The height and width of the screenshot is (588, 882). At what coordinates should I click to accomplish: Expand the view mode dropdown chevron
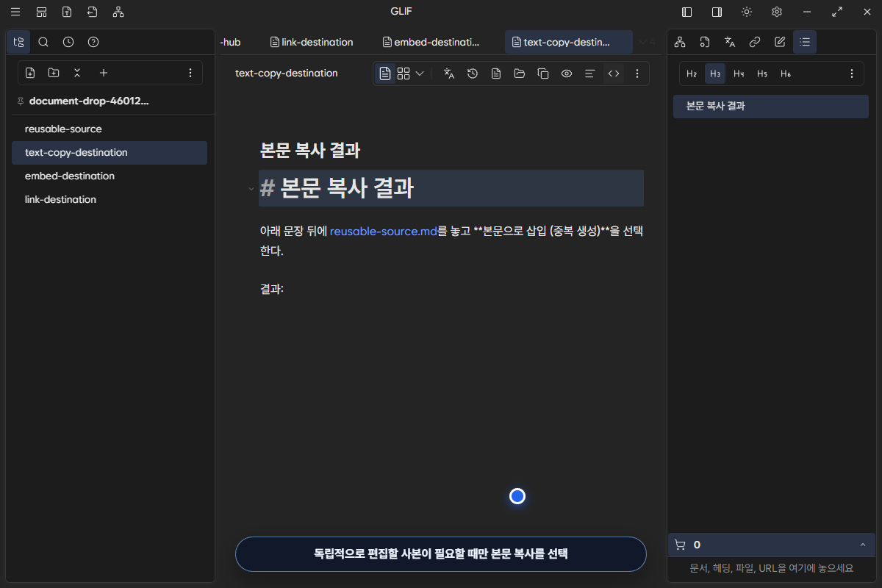pos(420,73)
